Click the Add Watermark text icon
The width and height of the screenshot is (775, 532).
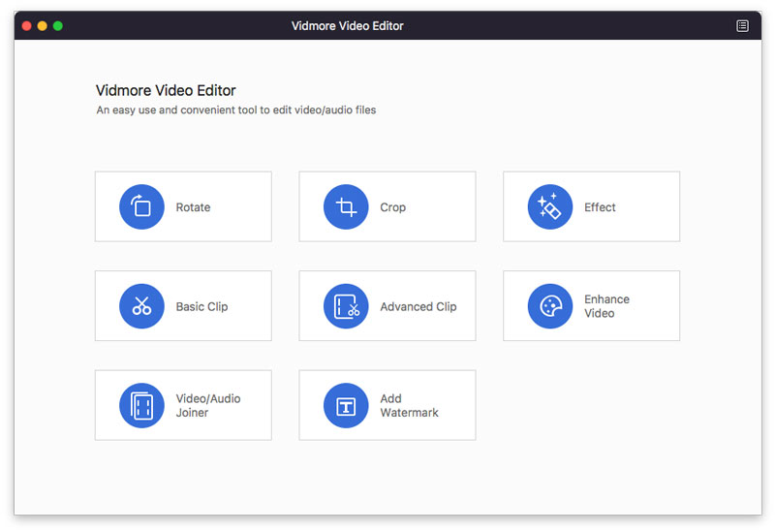pyautogui.click(x=346, y=405)
